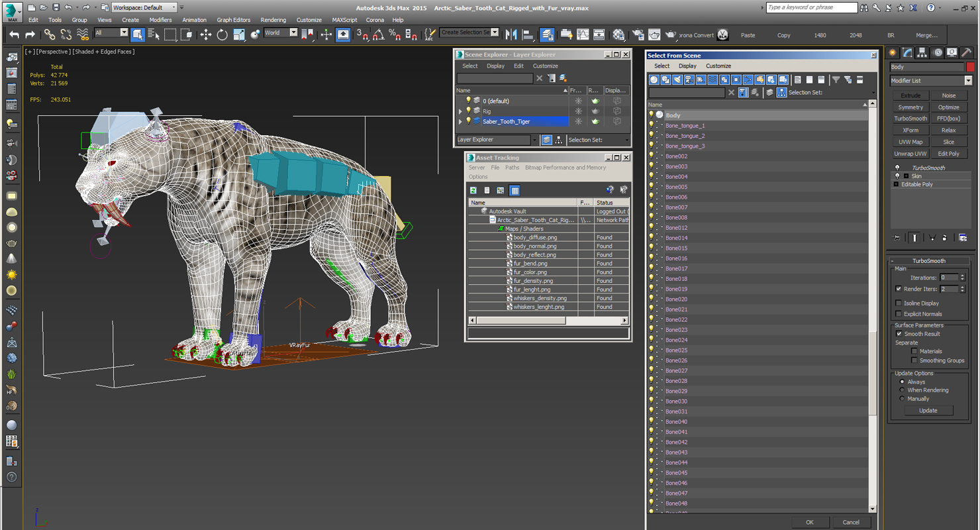980x530 pixels.
Task: Open the Modifiers menu
Action: coord(160,20)
